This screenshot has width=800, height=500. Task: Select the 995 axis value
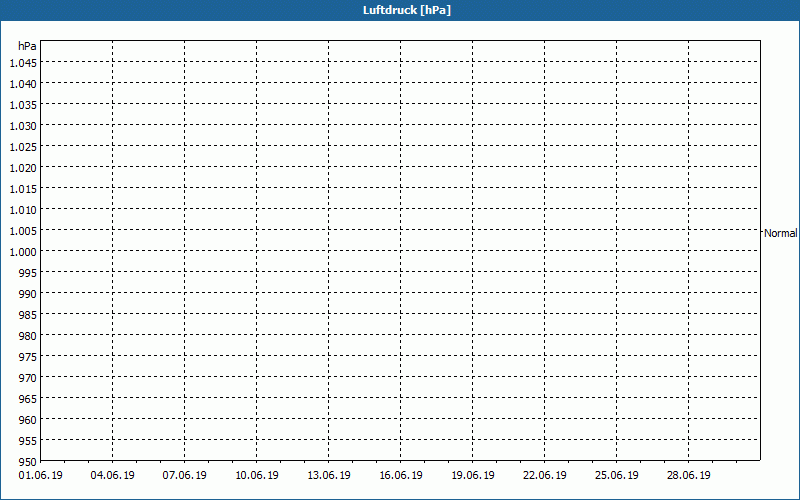(29, 273)
